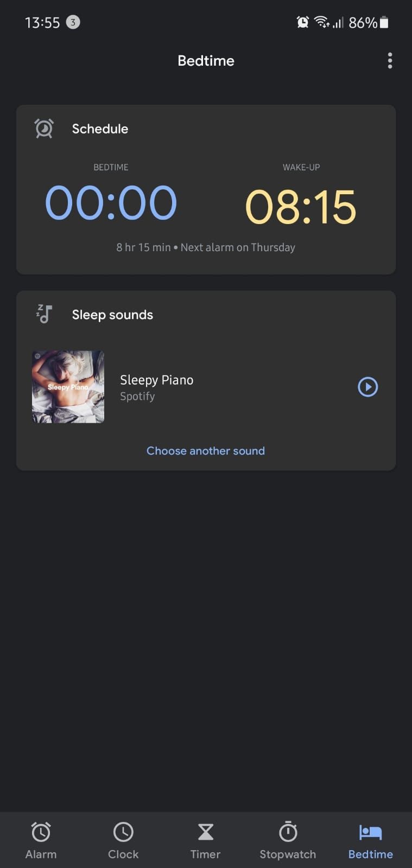This screenshot has height=868, width=412.
Task: Tap the Stopwatch icon
Action: (288, 832)
